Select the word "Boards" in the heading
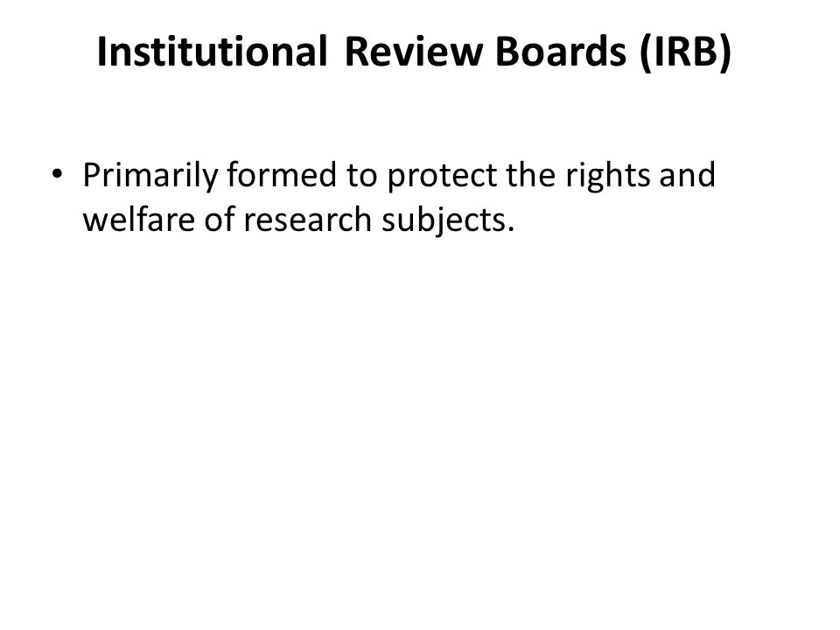The height and width of the screenshot is (630, 840). point(561,52)
